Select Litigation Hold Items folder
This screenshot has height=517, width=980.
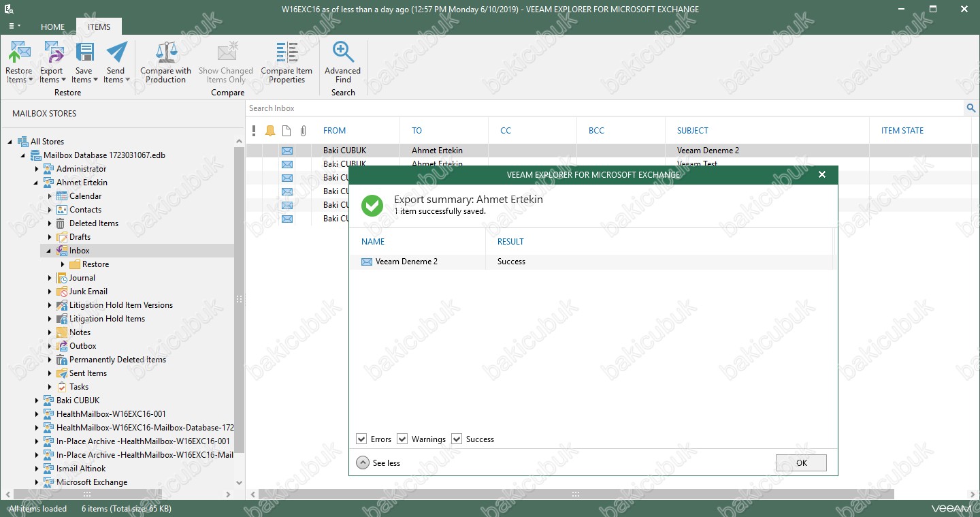107,319
